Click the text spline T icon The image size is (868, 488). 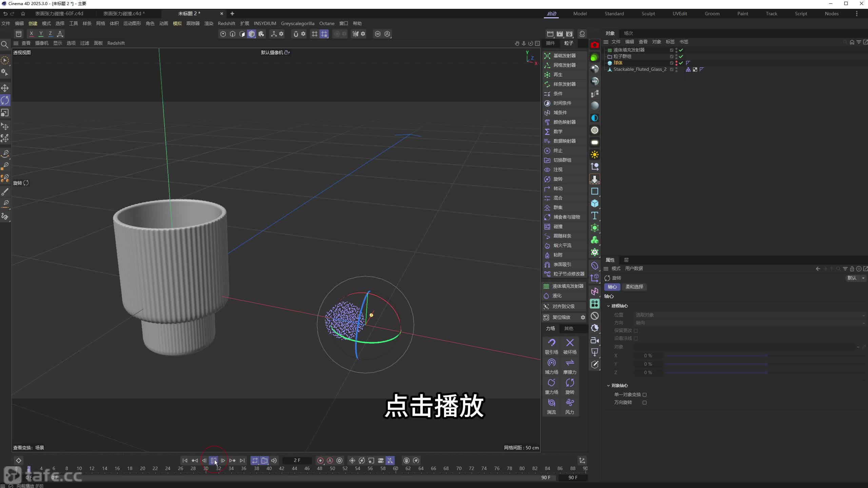(x=594, y=216)
